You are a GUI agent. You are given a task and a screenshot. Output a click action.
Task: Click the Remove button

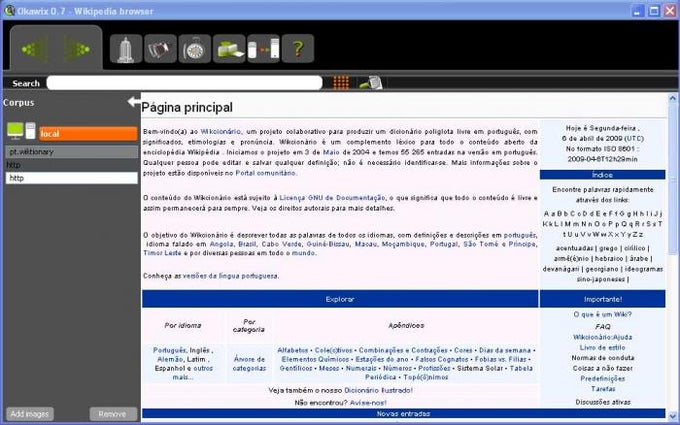point(113,414)
